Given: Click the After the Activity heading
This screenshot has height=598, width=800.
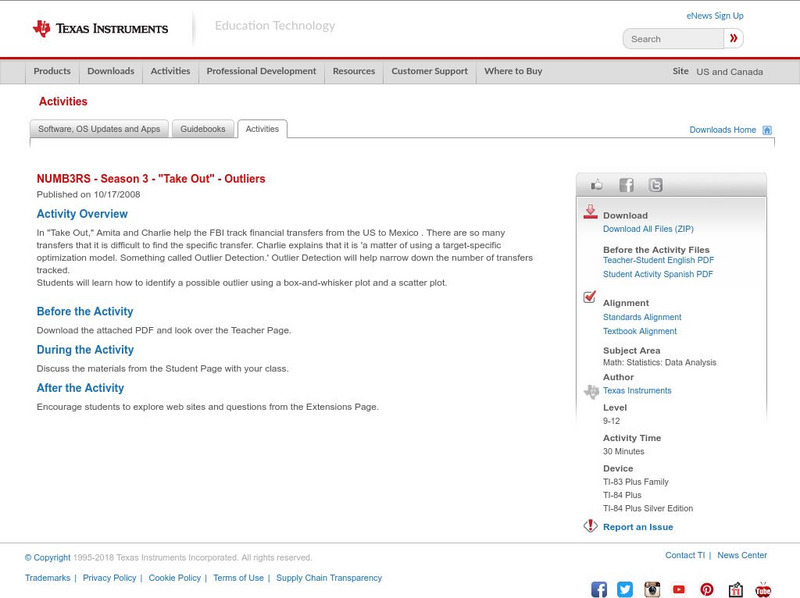Looking at the screenshot, I should [x=80, y=388].
